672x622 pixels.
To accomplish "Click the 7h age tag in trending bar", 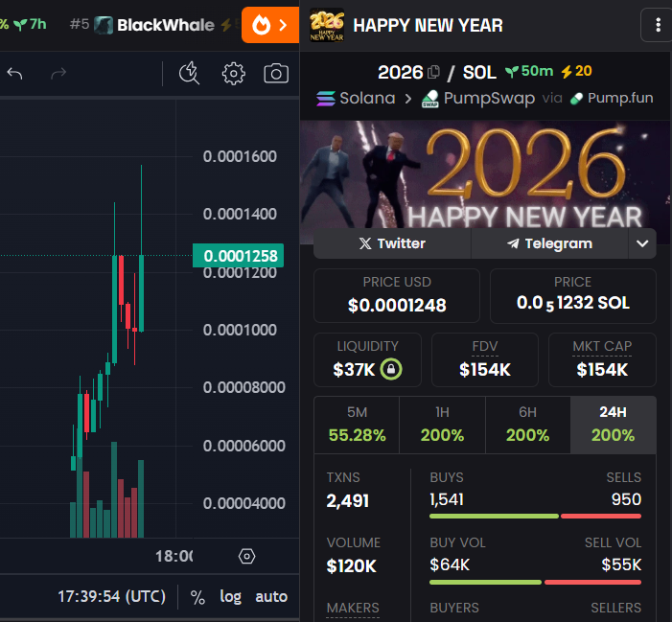I will point(30,24).
